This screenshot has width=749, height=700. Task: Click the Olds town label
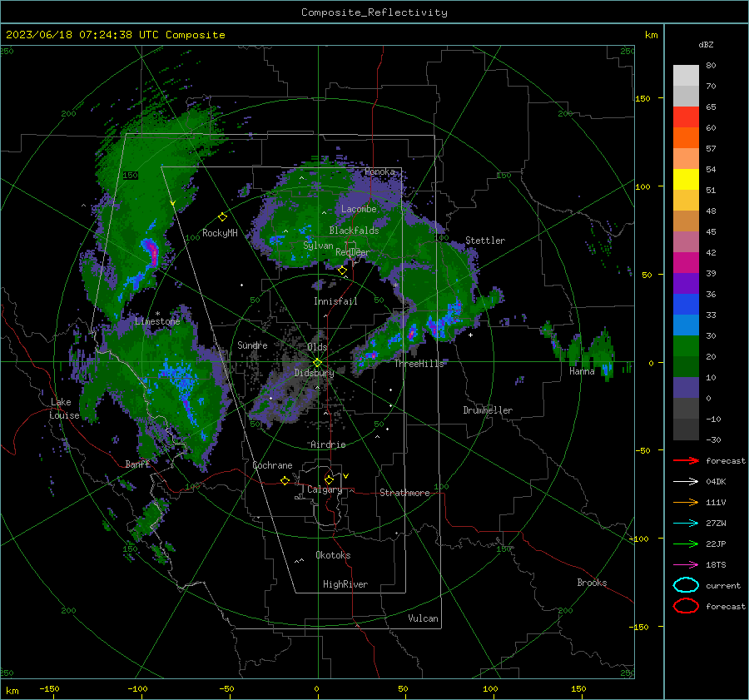point(317,347)
